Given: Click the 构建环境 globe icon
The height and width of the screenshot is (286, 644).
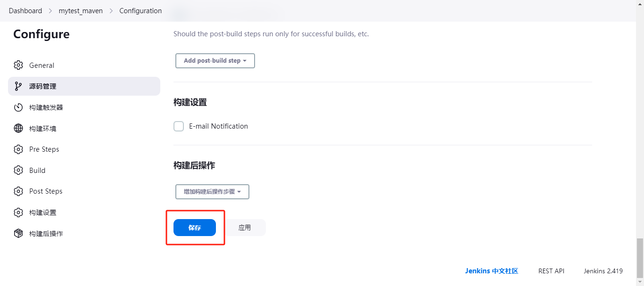Looking at the screenshot, I should [18, 128].
